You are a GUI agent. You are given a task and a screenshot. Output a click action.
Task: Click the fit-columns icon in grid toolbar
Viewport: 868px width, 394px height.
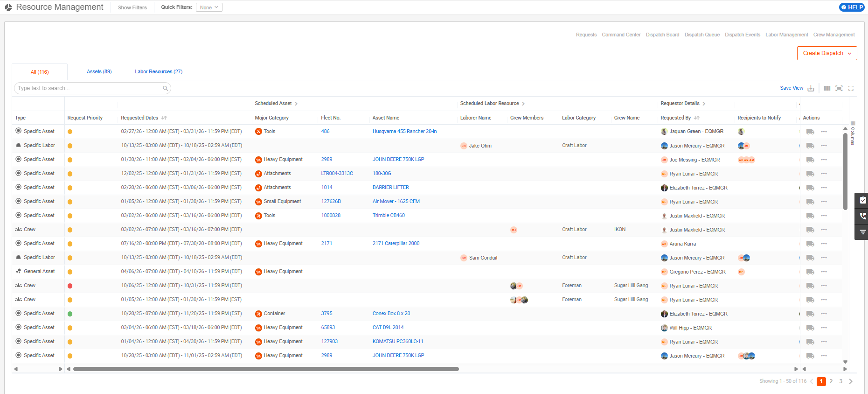pyautogui.click(x=839, y=88)
